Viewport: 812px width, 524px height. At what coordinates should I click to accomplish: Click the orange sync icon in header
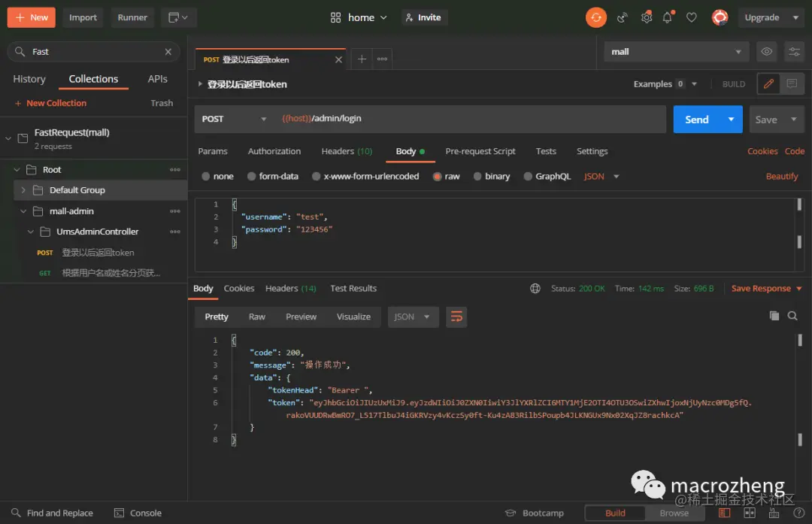coord(596,17)
